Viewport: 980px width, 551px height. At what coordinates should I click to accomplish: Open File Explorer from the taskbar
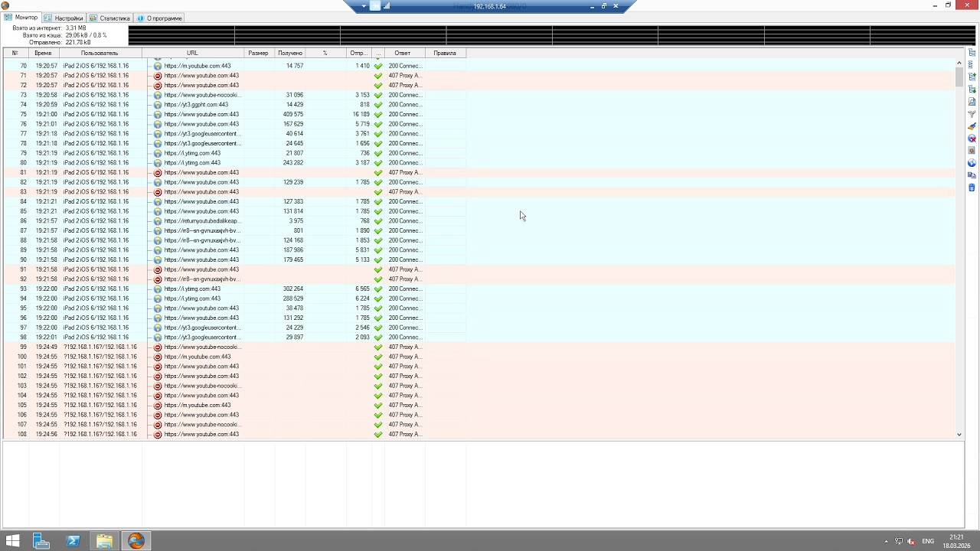104,541
